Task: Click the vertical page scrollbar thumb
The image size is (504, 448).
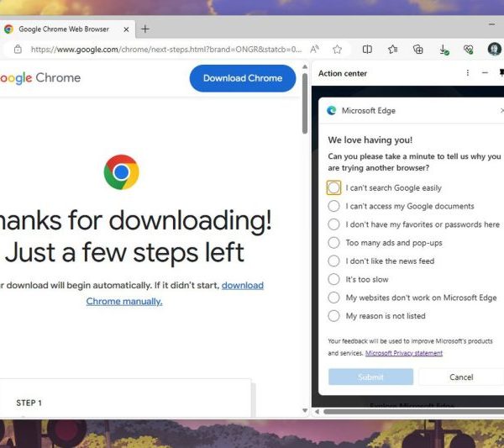Action: [x=305, y=103]
